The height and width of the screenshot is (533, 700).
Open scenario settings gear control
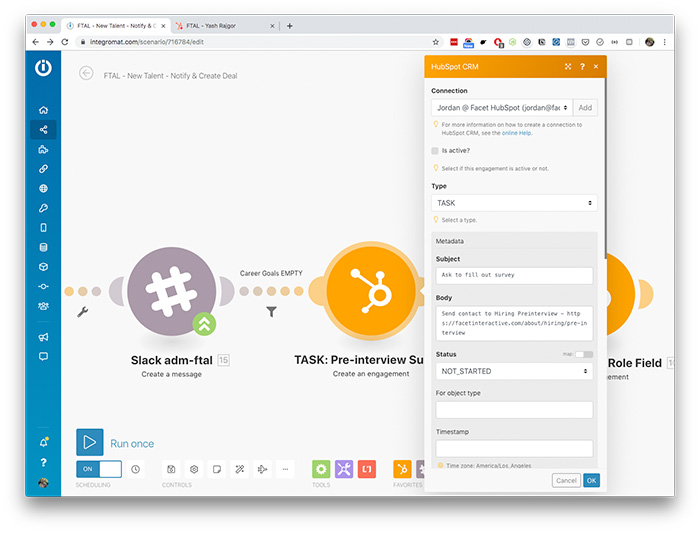pos(194,469)
